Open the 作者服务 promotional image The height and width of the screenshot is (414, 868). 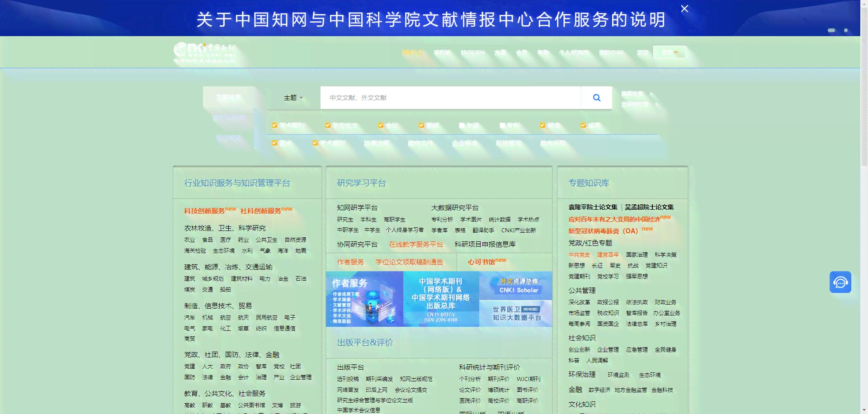point(364,299)
